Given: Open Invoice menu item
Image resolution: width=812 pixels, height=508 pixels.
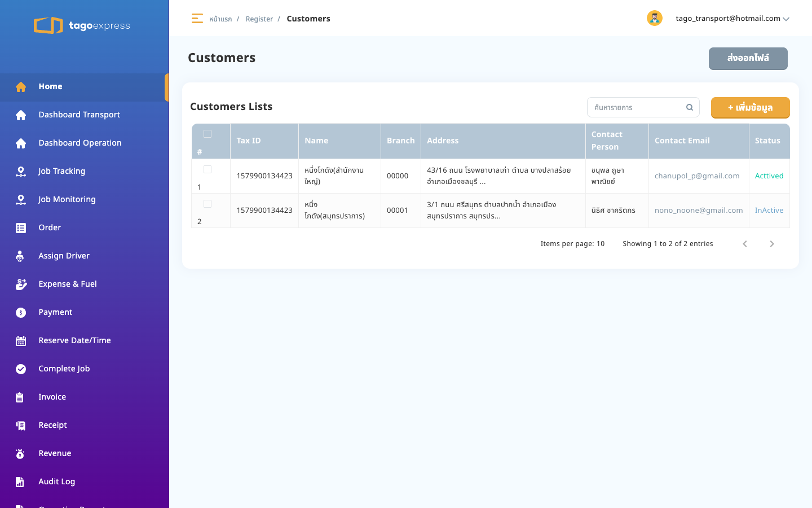Looking at the screenshot, I should 85,397.
